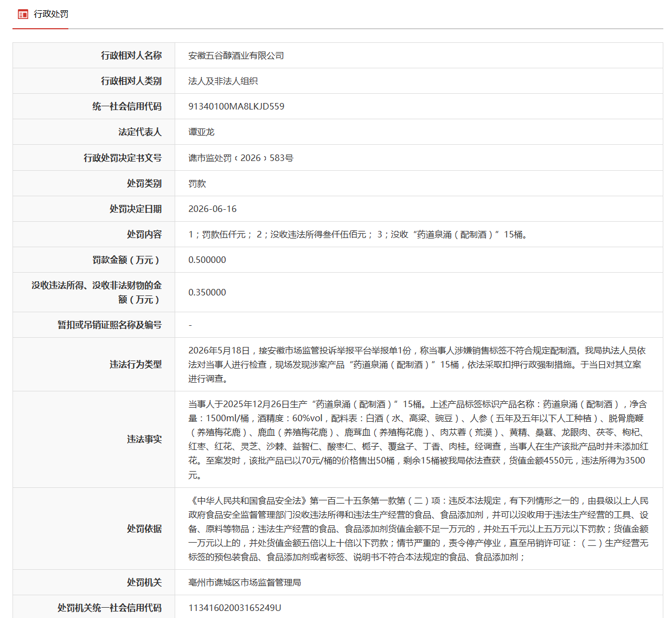Click document number 谯市监处罚〔2026〕583号
The height and width of the screenshot is (618, 672).
(x=241, y=158)
